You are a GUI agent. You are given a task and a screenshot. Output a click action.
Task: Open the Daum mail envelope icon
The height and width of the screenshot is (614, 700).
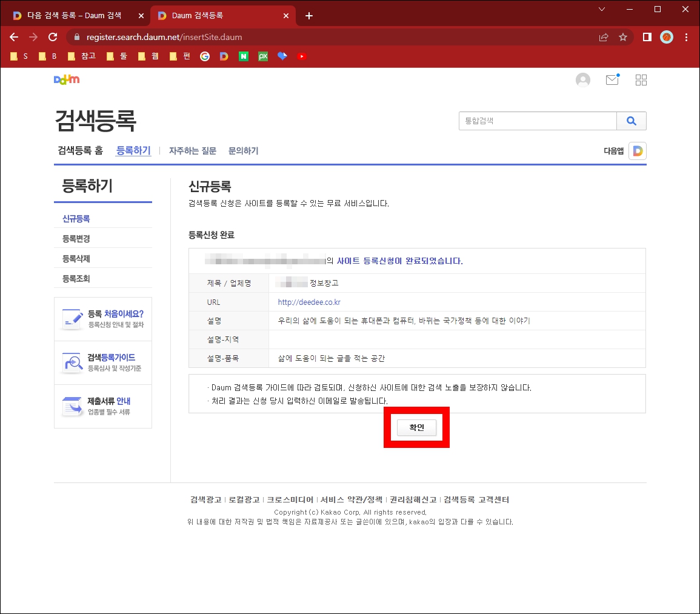[x=612, y=79]
